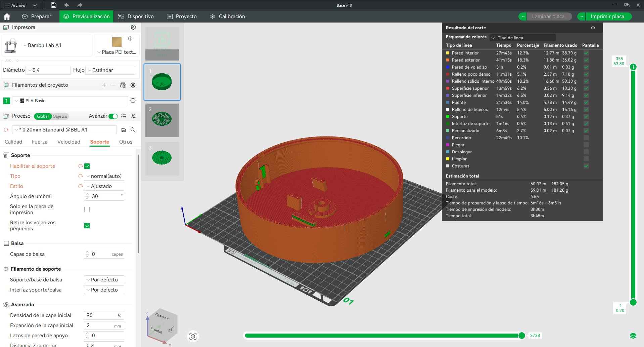Image resolution: width=644 pixels, height=347 pixels.
Task: Click Laminar placa button
Action: click(x=549, y=16)
